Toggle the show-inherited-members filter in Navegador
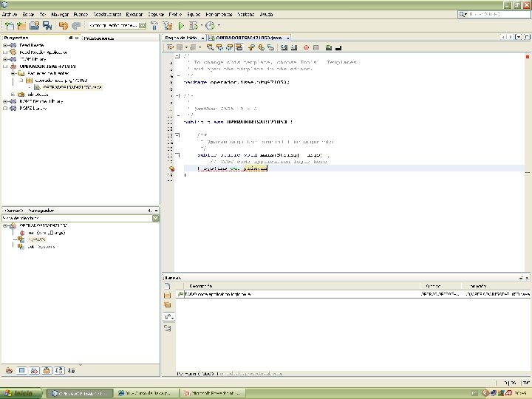 tap(9, 370)
